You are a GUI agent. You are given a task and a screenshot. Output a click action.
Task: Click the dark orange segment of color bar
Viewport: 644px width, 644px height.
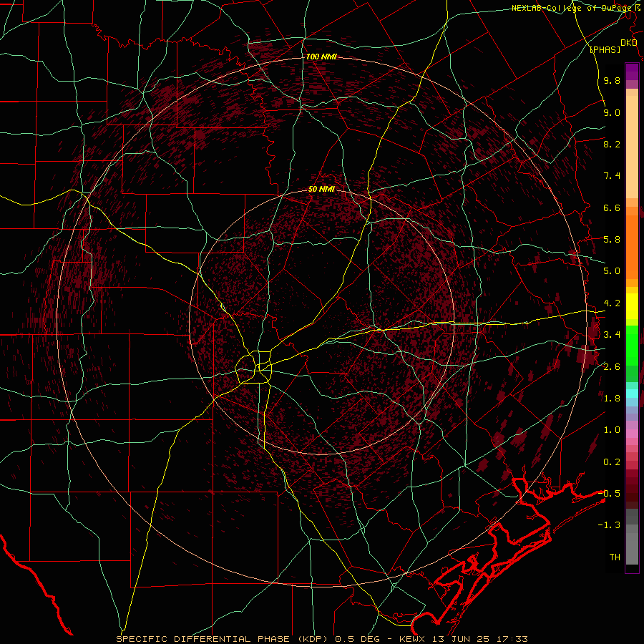click(x=632, y=246)
